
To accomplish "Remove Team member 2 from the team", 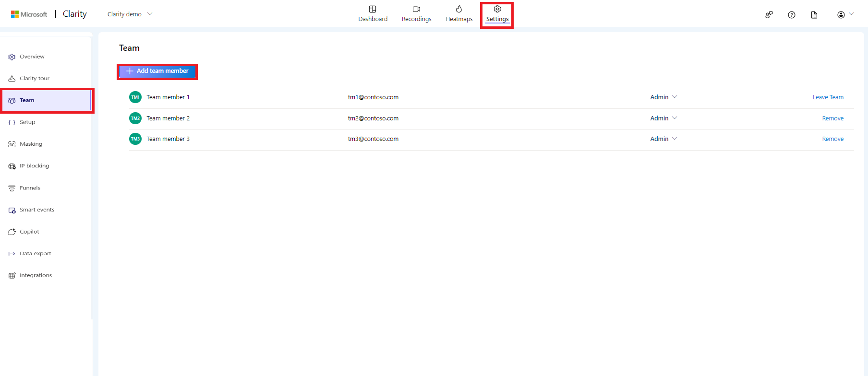I will tap(833, 118).
